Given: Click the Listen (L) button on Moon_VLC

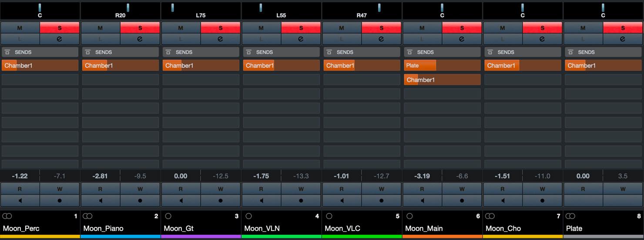Looking at the screenshot, I should pos(342,39).
